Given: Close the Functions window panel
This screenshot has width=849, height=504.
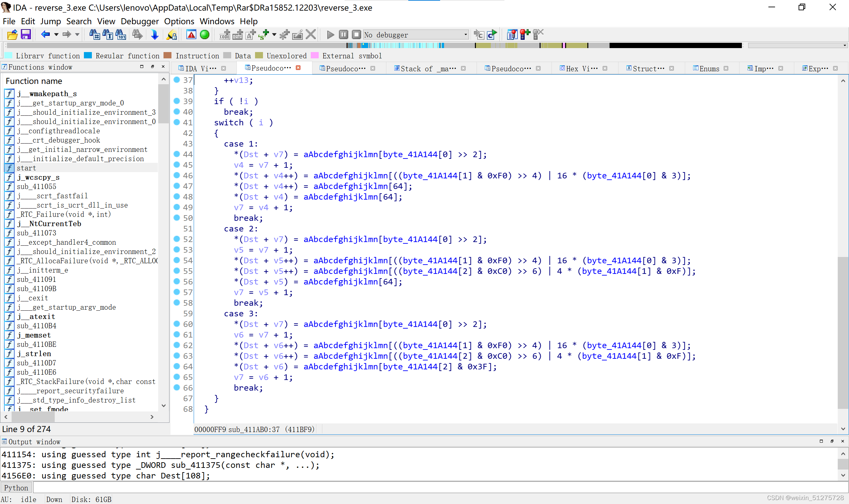Looking at the screenshot, I should point(163,67).
